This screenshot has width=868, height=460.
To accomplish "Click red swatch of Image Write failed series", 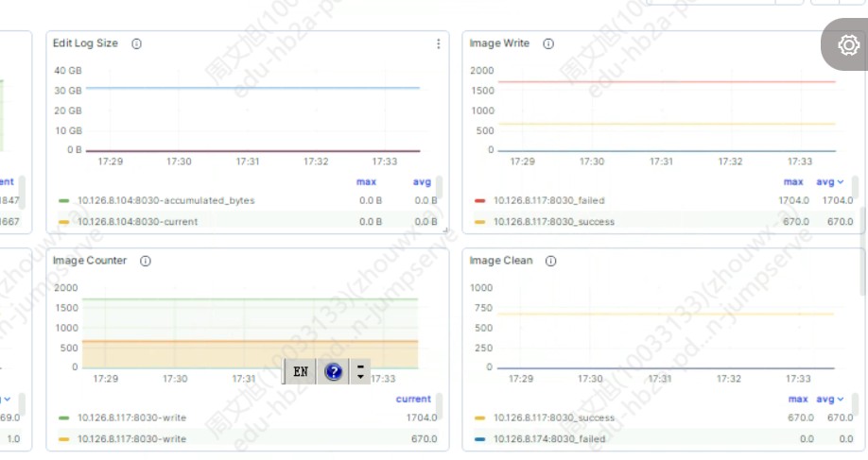I will [x=480, y=200].
